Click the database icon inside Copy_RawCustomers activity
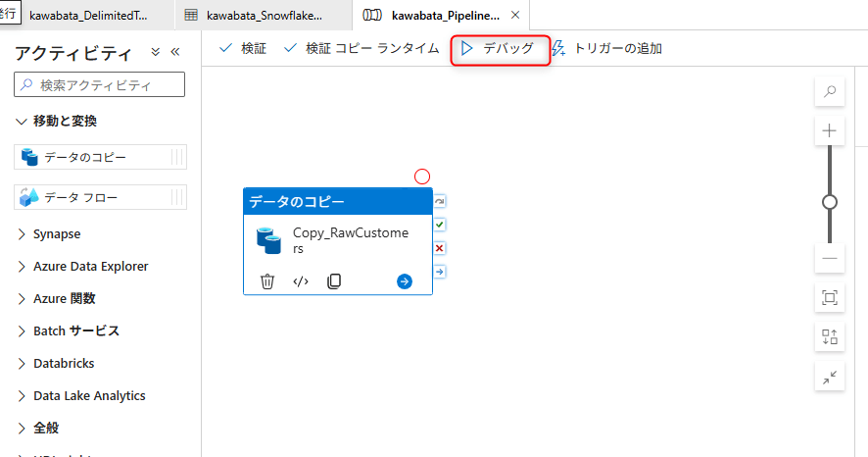Image resolution: width=868 pixels, height=457 pixels. 269,240
